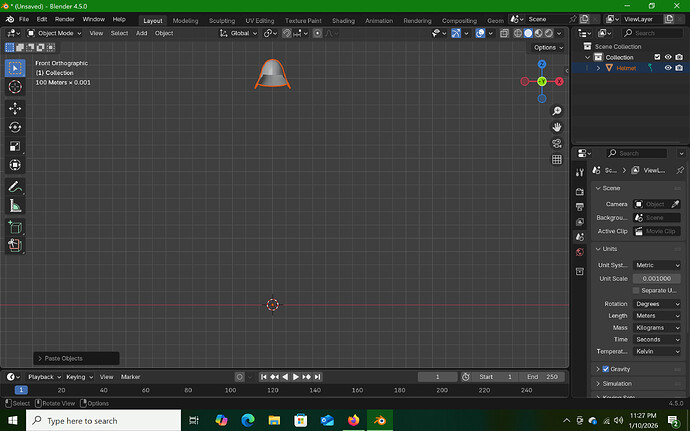Viewport: 690px width, 431px height.
Task: Switch to Rendered viewport shading
Action: click(x=549, y=33)
